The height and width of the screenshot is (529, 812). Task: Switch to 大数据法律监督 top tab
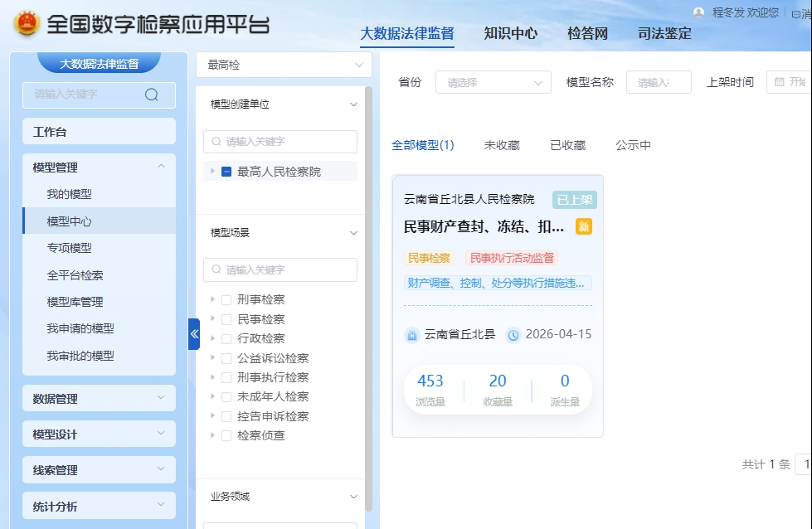[407, 34]
